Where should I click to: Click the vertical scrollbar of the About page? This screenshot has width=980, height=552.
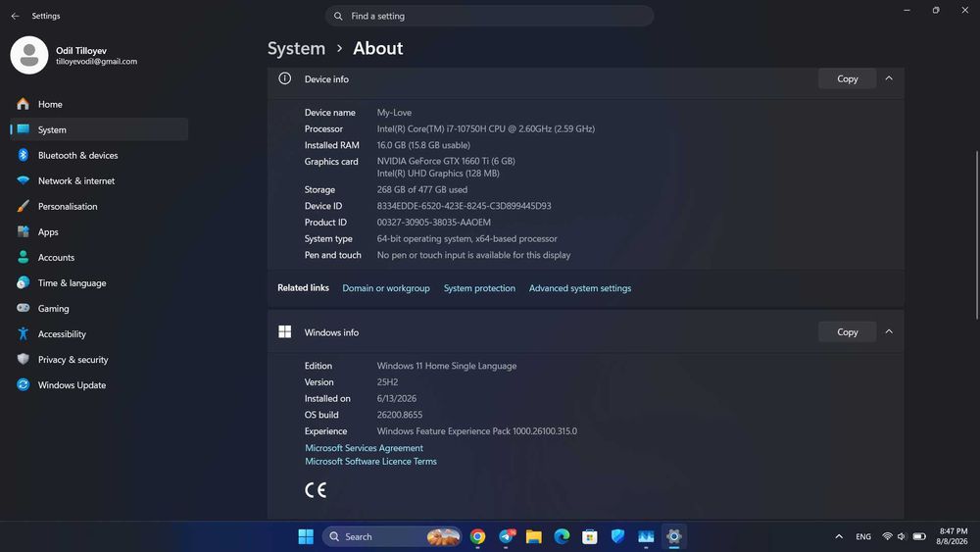point(976,234)
